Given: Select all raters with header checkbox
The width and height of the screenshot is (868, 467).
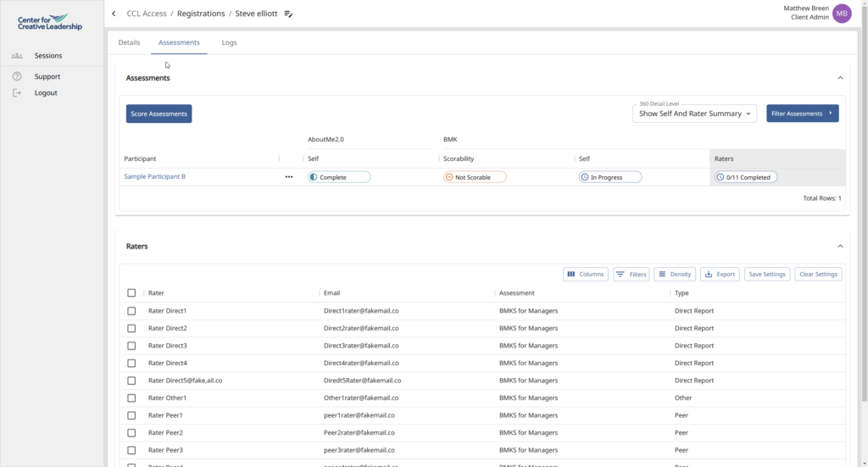Looking at the screenshot, I should coord(131,292).
